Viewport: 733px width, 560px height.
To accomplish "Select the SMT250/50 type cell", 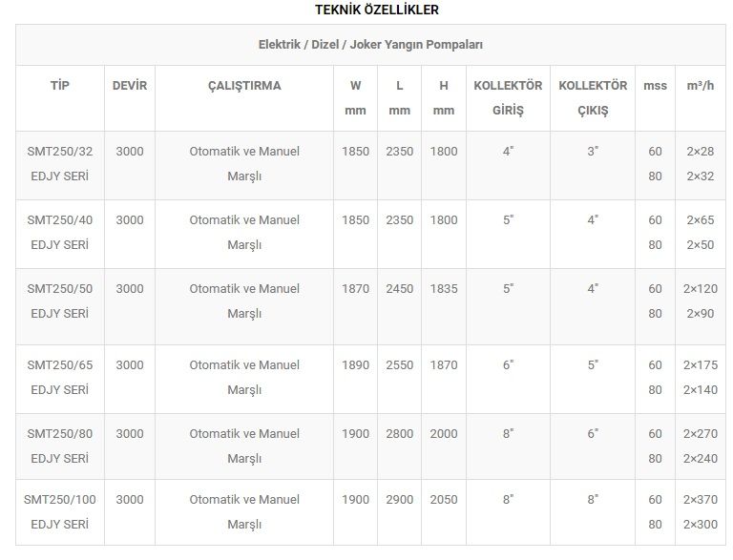I will (x=58, y=301).
